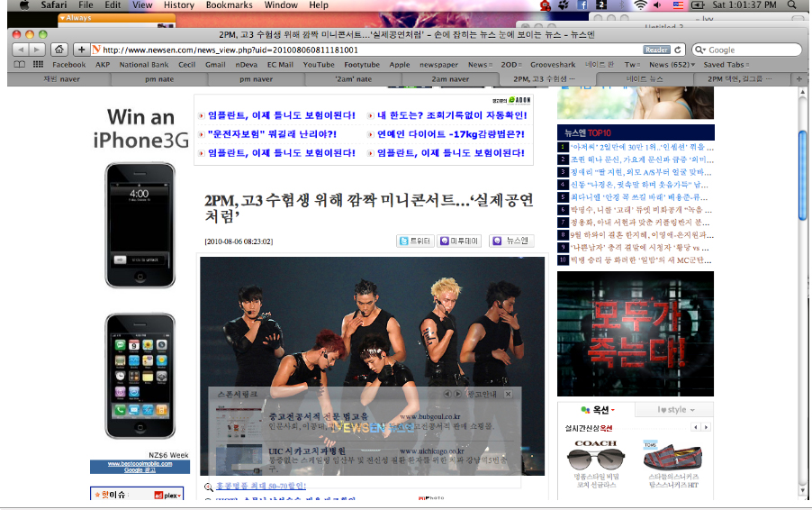The width and height of the screenshot is (812, 510).
Task: Go forward with Safari's forward arrow
Action: click(x=37, y=50)
